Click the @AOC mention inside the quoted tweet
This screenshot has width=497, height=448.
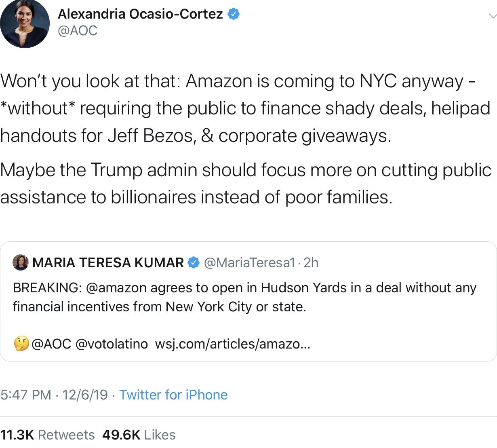(51, 344)
